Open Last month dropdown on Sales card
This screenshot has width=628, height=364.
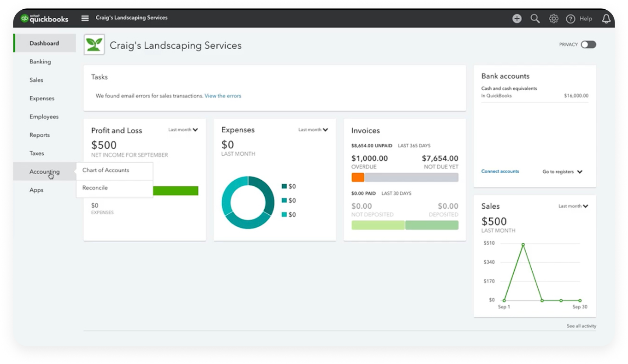[x=573, y=206]
